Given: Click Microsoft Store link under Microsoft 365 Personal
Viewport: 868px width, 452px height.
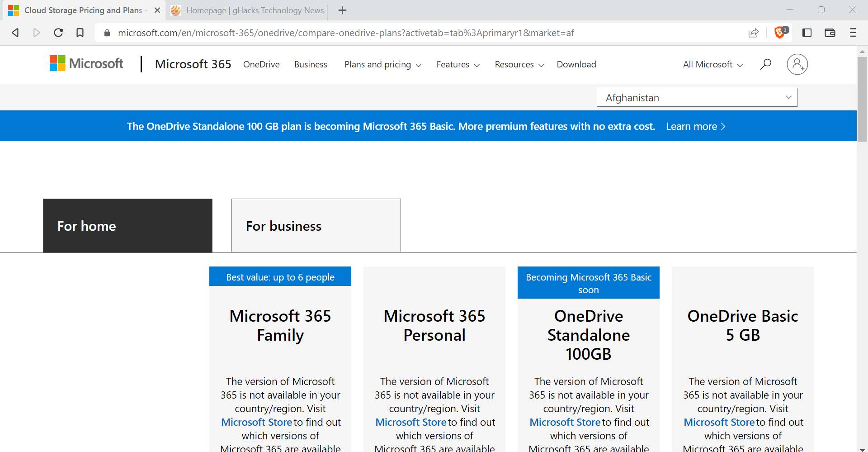Looking at the screenshot, I should tap(410, 422).
